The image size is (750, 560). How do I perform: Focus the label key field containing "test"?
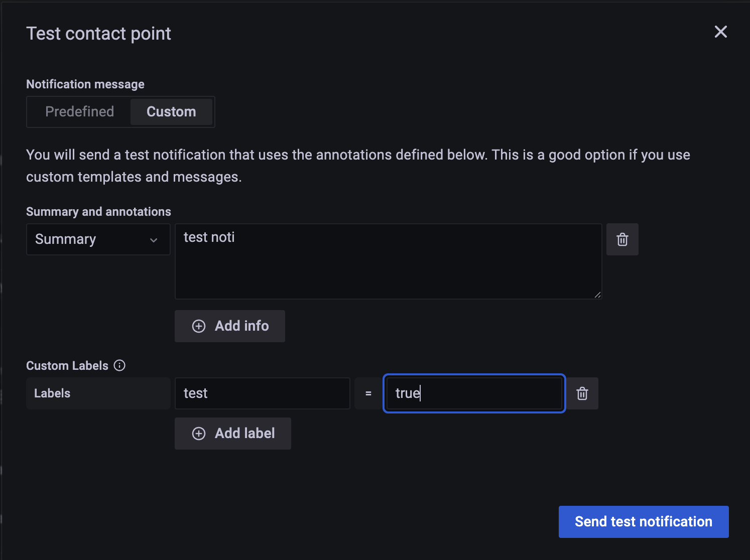(x=262, y=393)
